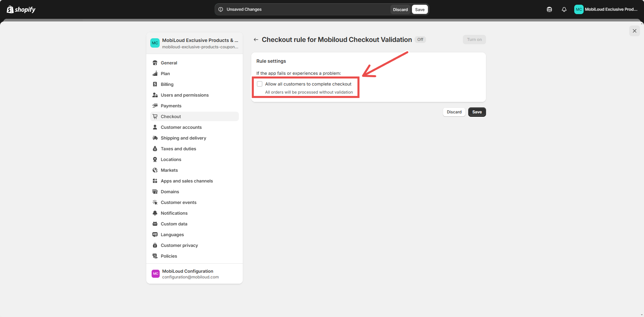This screenshot has height=317, width=644.
Task: Open Notifications settings
Action: 195,213
